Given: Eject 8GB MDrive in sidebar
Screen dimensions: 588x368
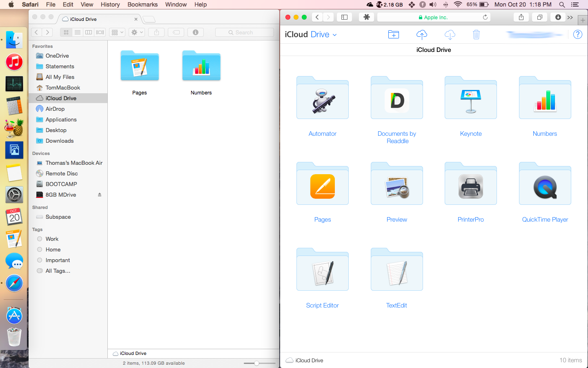Looking at the screenshot, I should click(100, 195).
